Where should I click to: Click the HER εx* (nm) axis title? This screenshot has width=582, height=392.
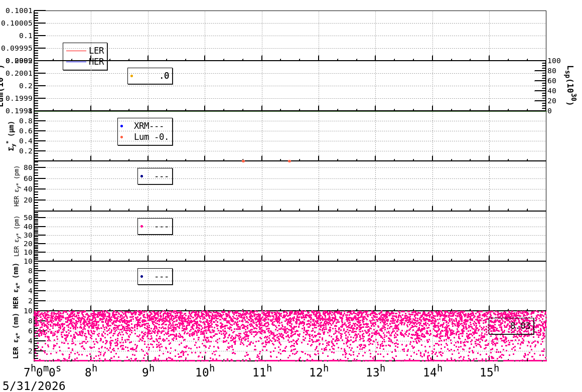pyautogui.click(x=16, y=286)
